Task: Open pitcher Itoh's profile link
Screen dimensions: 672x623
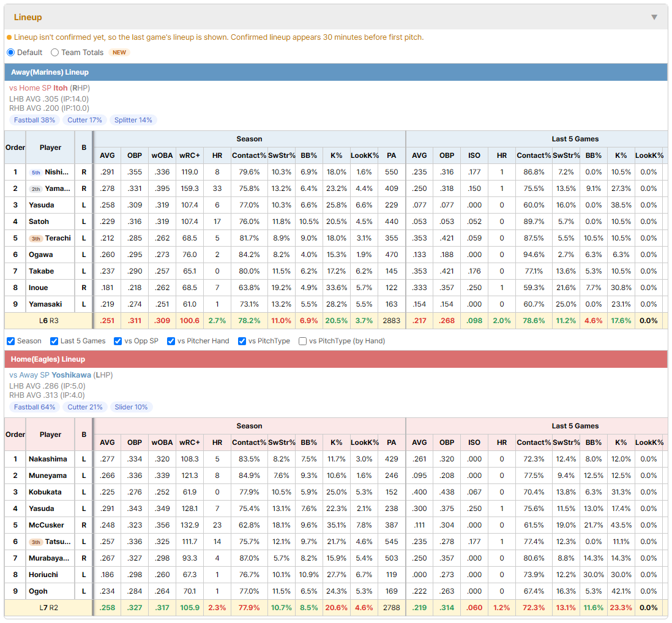Action: click(61, 88)
